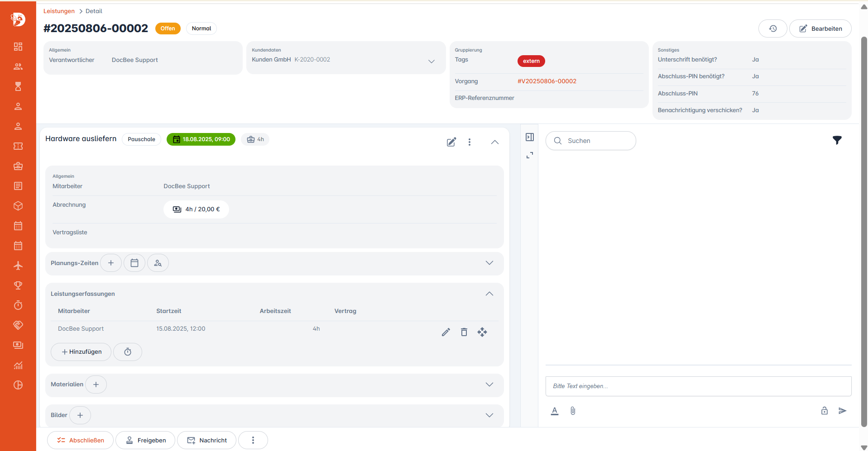Edit the Hardware ausliefern task
The height and width of the screenshot is (451, 868).
[x=451, y=142]
